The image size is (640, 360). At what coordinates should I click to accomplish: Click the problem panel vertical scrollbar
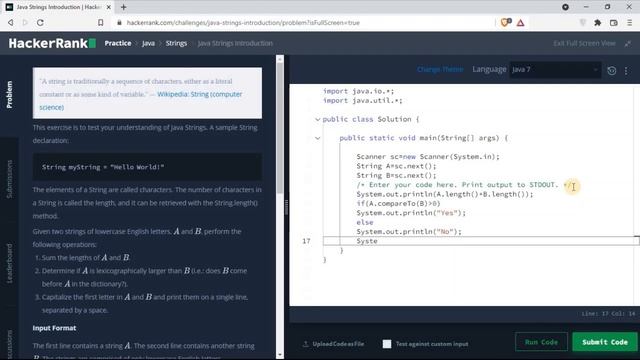coord(280,129)
